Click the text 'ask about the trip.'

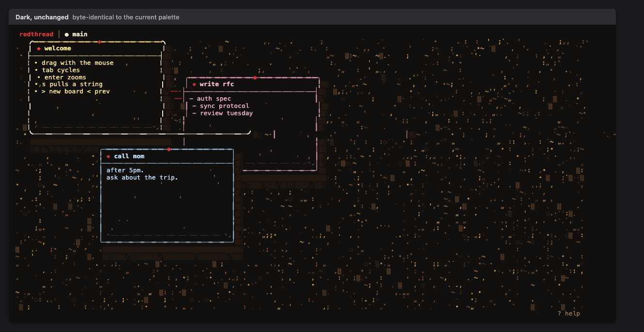point(142,178)
